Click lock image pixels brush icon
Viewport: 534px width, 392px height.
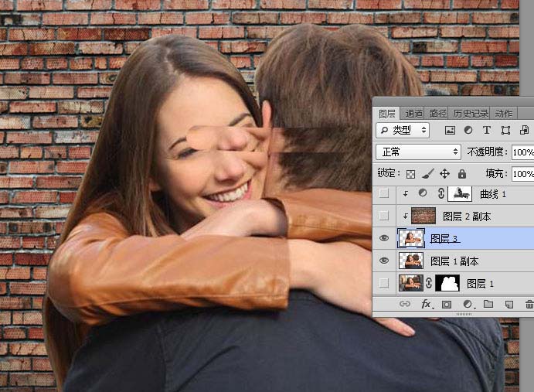(x=428, y=174)
